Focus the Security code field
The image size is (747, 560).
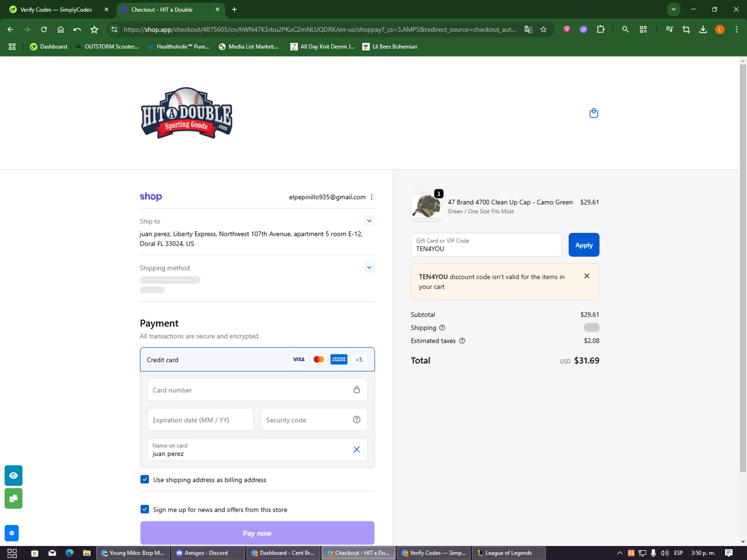pyautogui.click(x=314, y=420)
